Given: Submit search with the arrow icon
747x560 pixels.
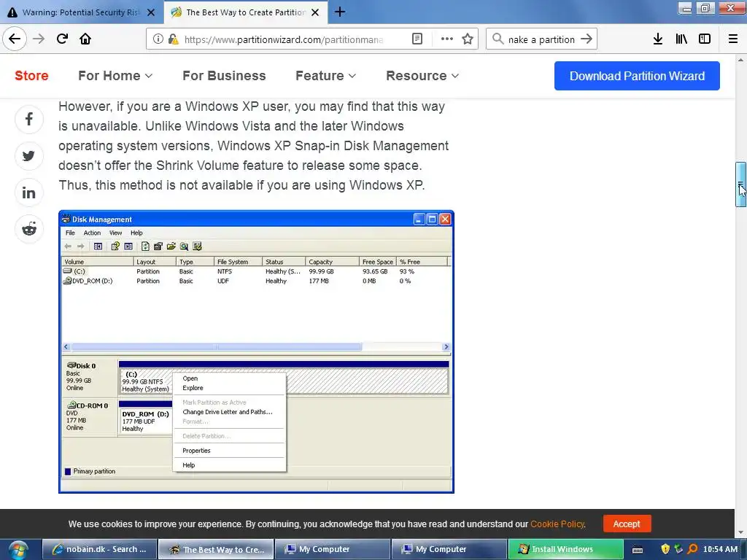Looking at the screenshot, I should point(587,39).
